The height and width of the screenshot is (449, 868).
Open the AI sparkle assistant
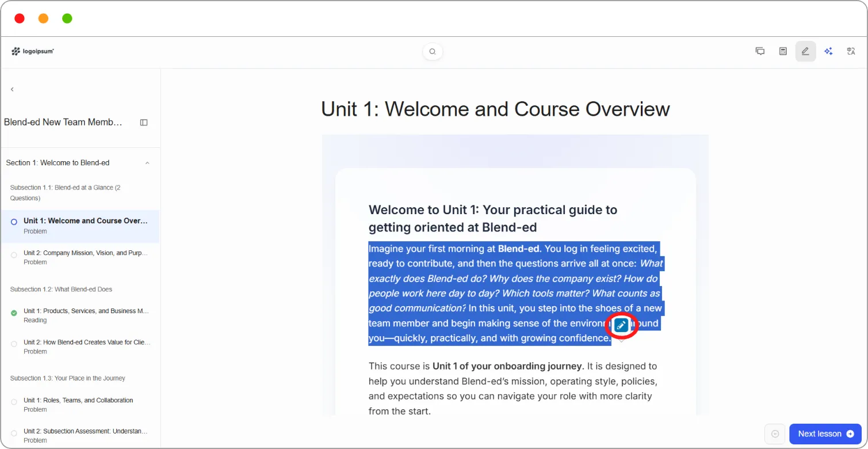[828, 51]
